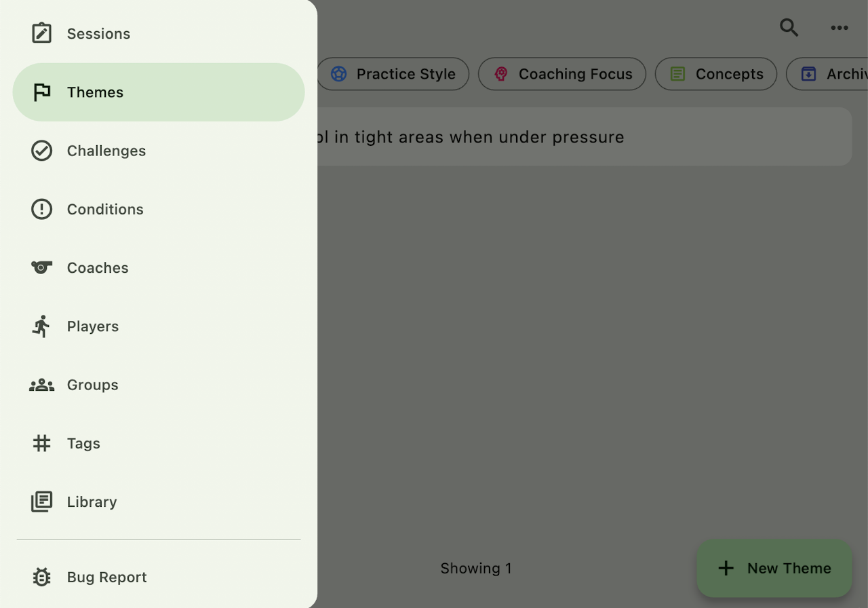Open search with the magnifier icon
Image resolution: width=868 pixels, height=608 pixels.
point(789,28)
